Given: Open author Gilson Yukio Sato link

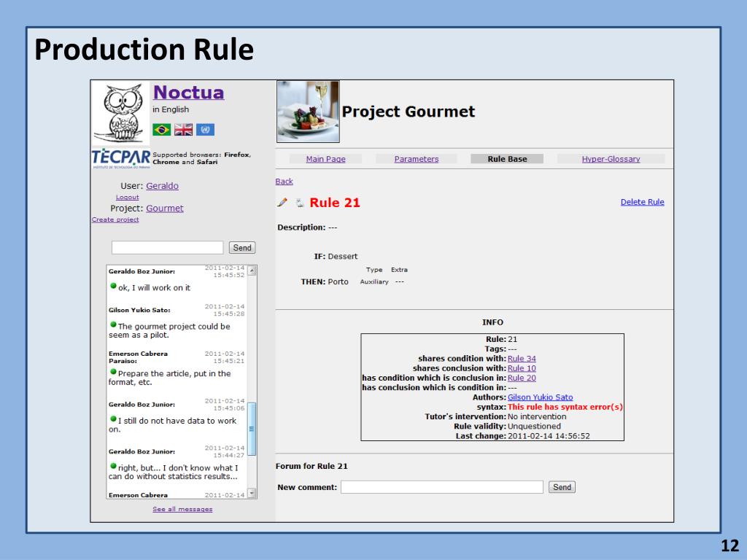Looking at the screenshot, I should point(541,397).
